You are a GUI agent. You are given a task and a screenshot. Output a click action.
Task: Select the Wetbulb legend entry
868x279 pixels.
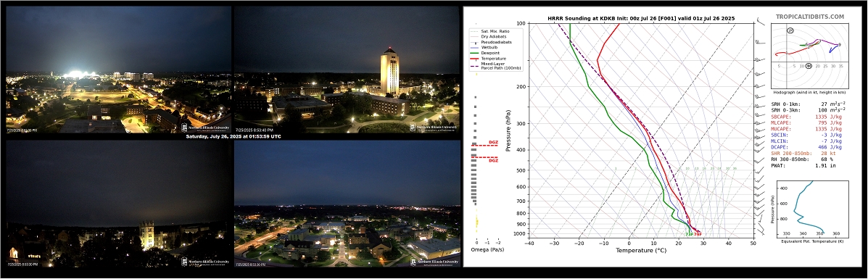[487, 48]
